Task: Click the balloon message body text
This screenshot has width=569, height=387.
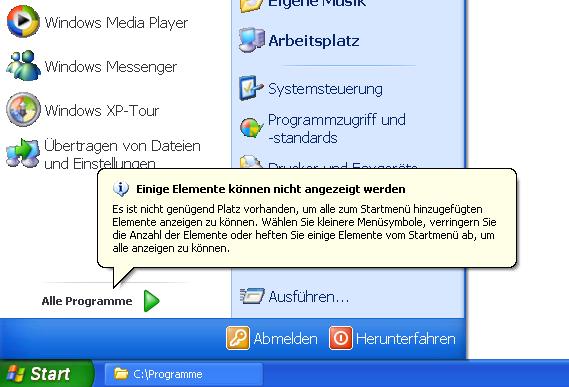Action: pos(304,229)
